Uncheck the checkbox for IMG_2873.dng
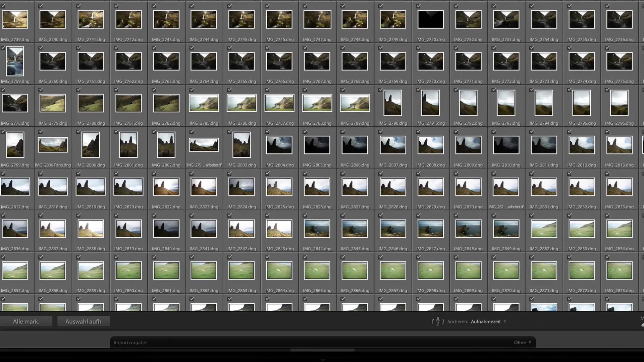This screenshot has height=362, width=644. pos(607,257)
